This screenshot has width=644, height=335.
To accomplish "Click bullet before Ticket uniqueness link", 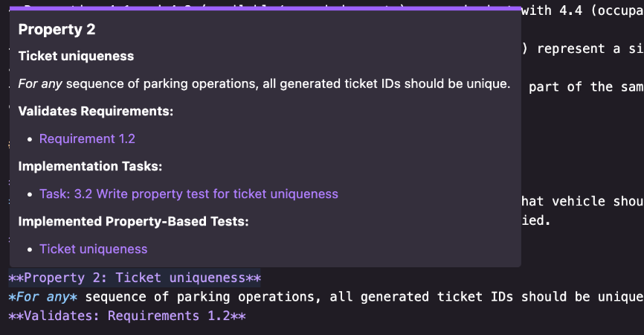I will tap(29, 249).
